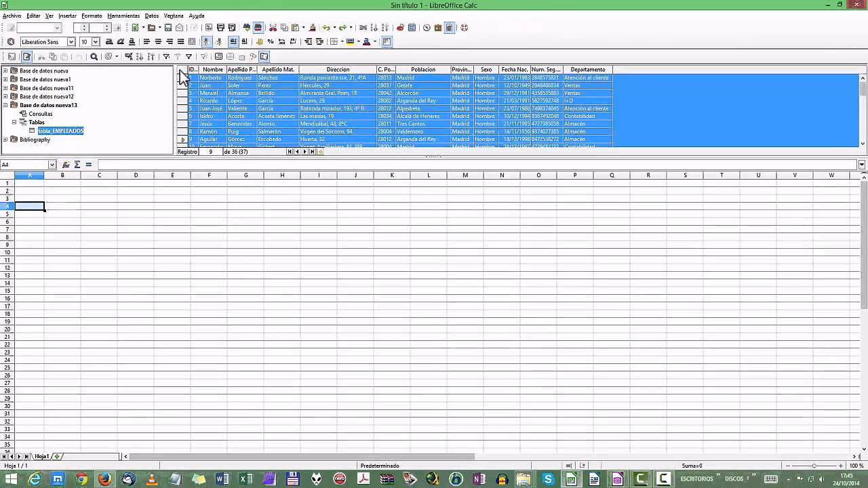This screenshot has height=488, width=868.
Task: Click the Data sources toolbar icon
Action: (449, 28)
